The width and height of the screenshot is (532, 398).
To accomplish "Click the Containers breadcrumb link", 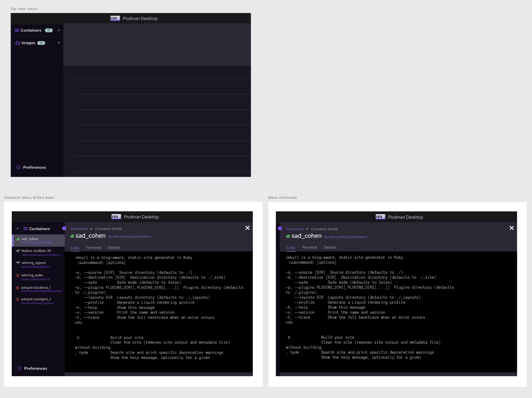I will [x=79, y=228].
